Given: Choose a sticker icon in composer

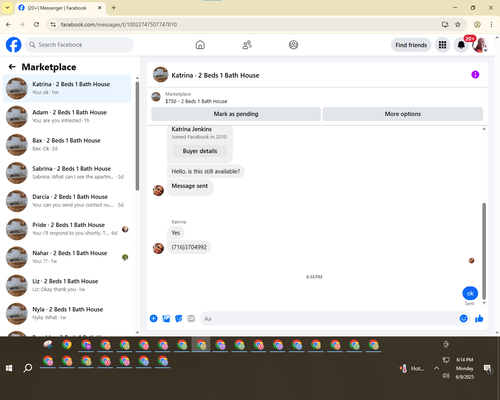Looking at the screenshot, I should (179, 319).
